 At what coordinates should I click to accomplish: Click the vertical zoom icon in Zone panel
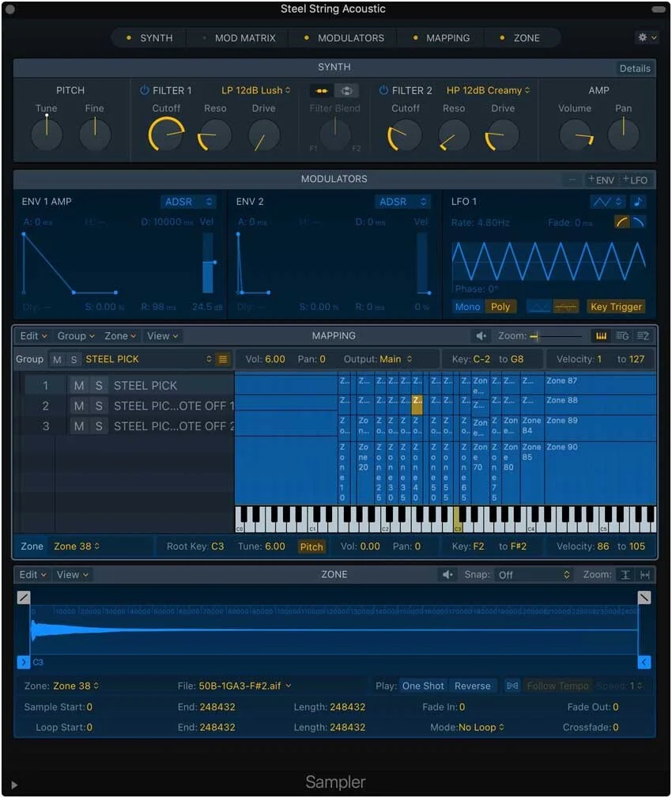click(625, 574)
